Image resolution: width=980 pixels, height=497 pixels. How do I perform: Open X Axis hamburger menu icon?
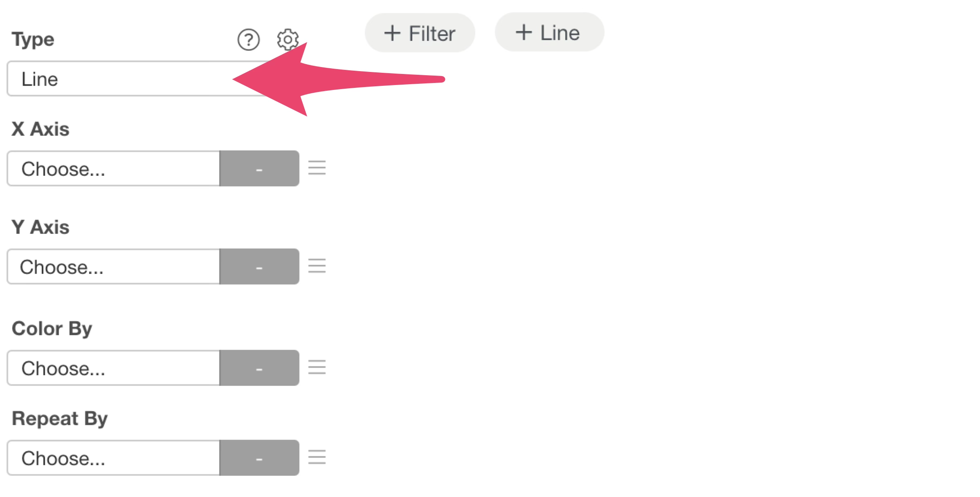coord(317,168)
